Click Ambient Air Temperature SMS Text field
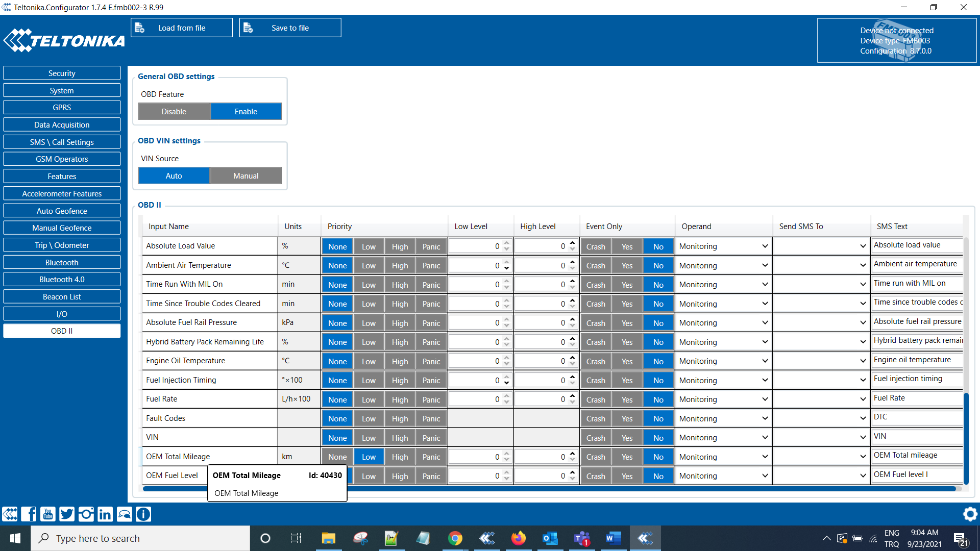Image resolution: width=980 pixels, height=551 pixels. tap(917, 264)
